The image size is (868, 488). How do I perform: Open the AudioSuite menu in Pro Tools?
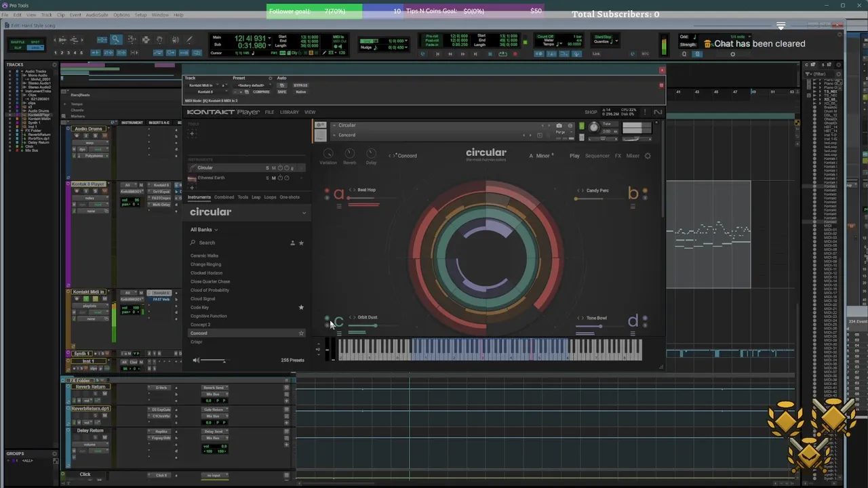pos(97,14)
